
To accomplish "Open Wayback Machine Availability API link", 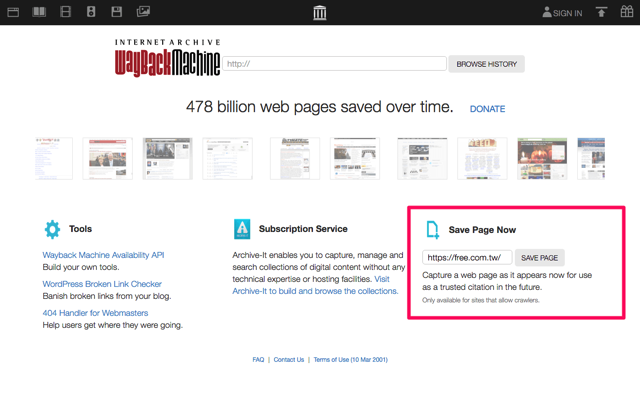I will tap(103, 255).
